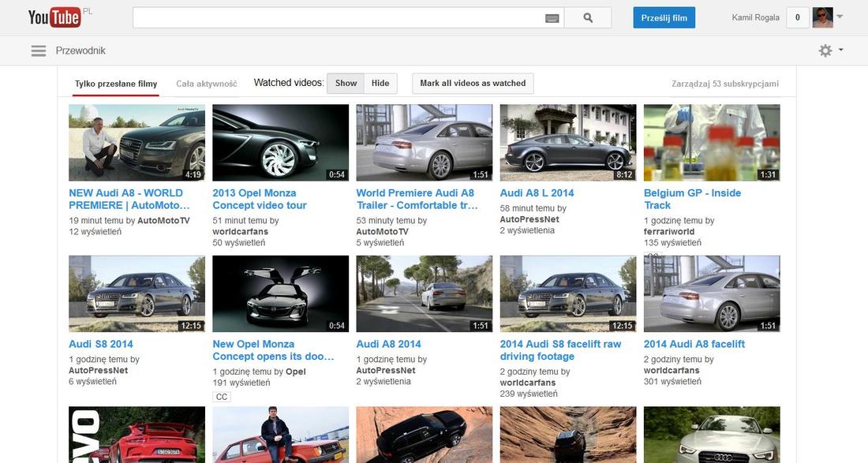Image resolution: width=868 pixels, height=463 pixels.
Task: Open the 2014 Audi A8 facelift thumbnail
Action: tap(712, 293)
